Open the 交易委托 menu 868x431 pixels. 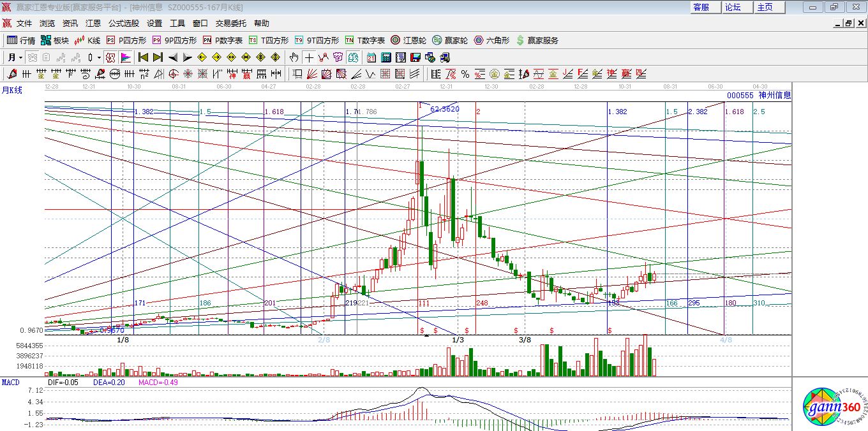pyautogui.click(x=230, y=24)
